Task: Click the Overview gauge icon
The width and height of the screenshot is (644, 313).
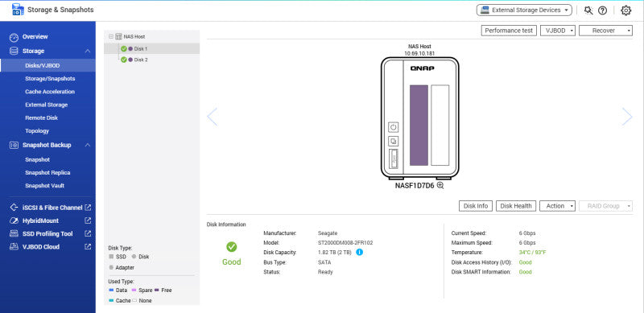Action: click(14, 37)
